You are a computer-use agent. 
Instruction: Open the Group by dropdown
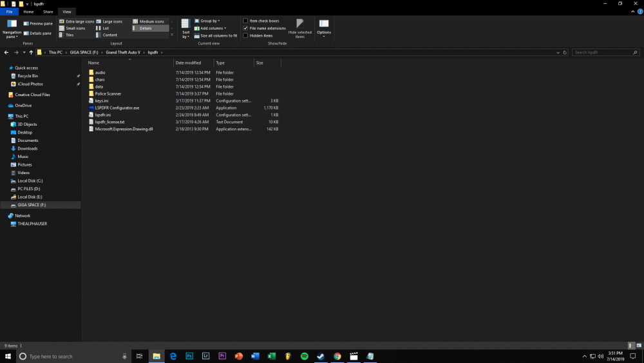(x=207, y=21)
